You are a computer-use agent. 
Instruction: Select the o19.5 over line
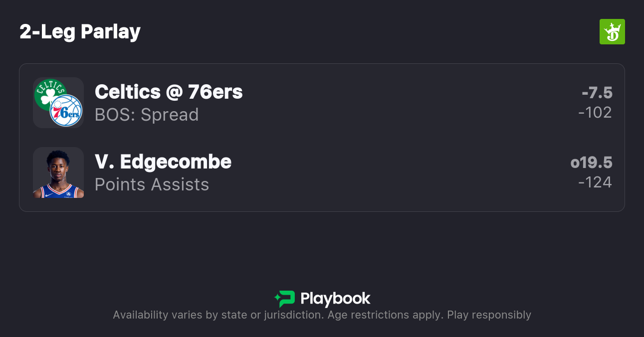click(x=592, y=163)
